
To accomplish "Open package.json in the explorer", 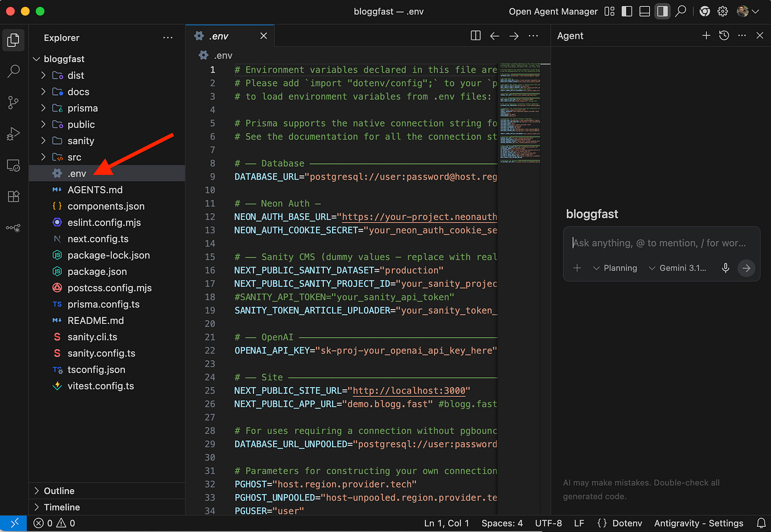I will coord(97,272).
